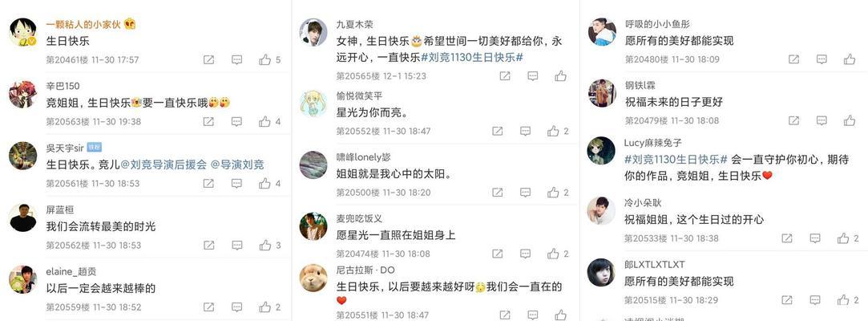Comment on 麦兜吃饭义's post on floor 20474
Screen dimensions: 868x321
click(525, 254)
